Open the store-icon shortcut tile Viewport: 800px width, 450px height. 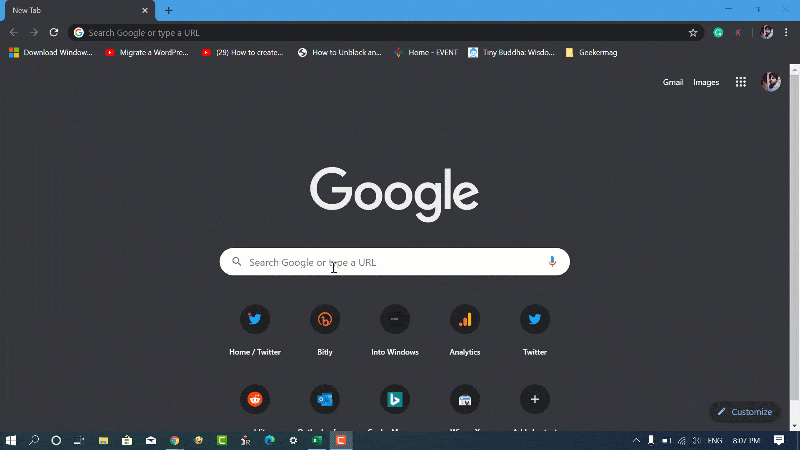coord(465,399)
